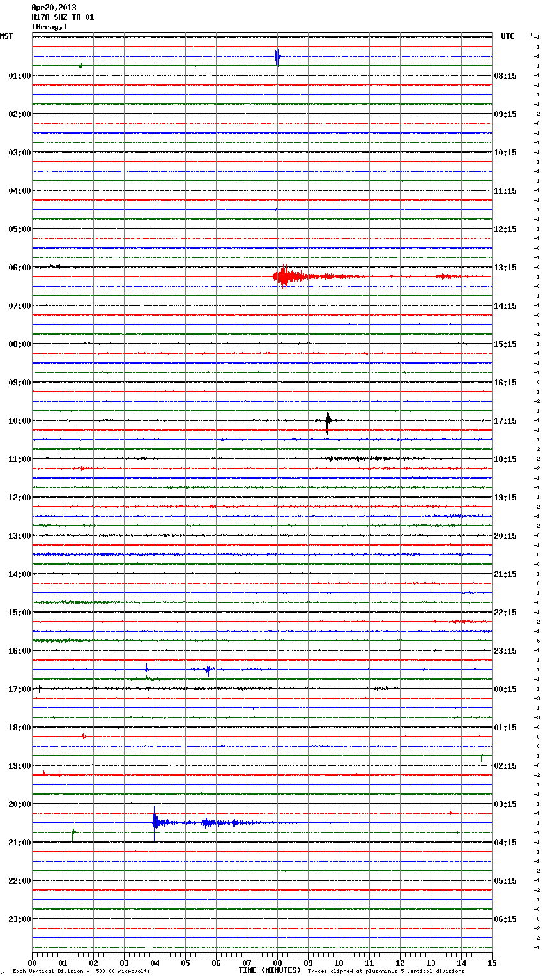
Task: Click the 03:15 UTC time label
Action: (x=505, y=804)
